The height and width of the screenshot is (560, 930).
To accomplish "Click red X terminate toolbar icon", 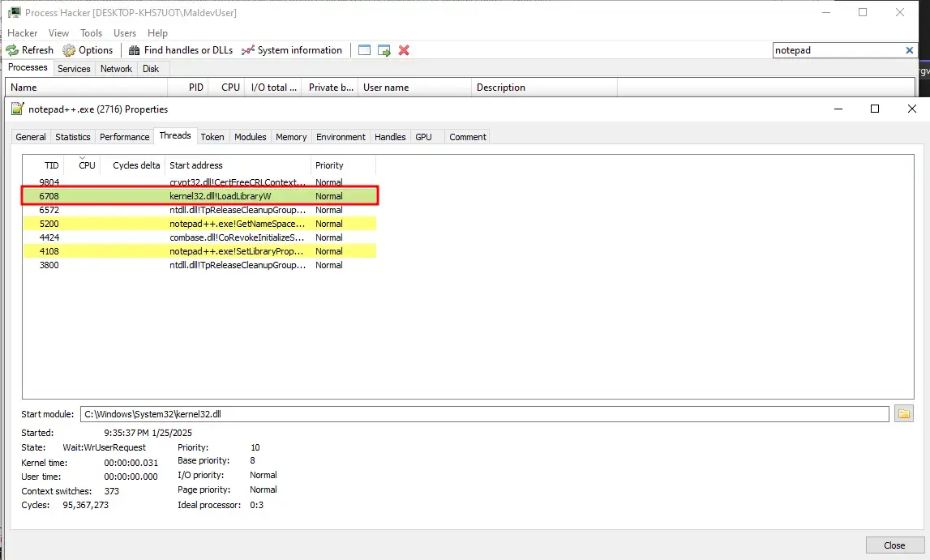I will 404,50.
